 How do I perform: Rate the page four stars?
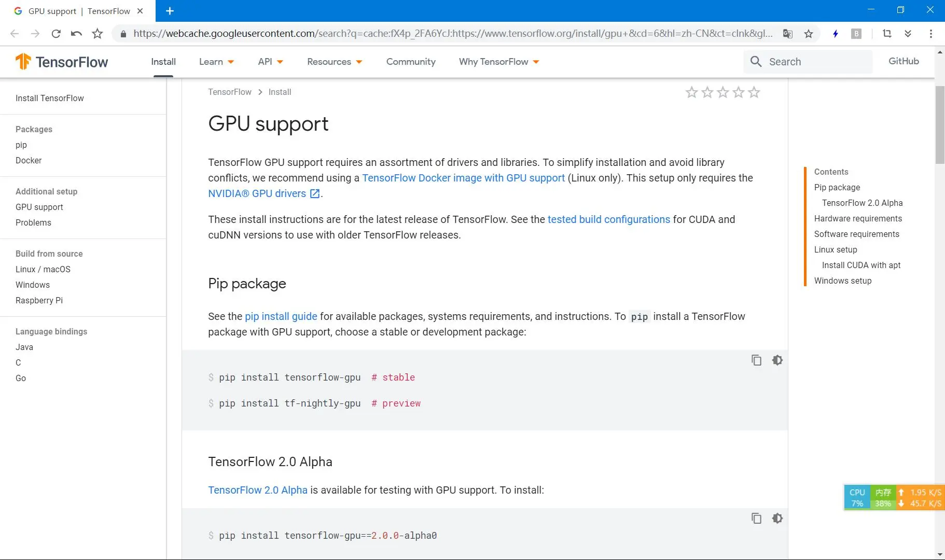(738, 92)
